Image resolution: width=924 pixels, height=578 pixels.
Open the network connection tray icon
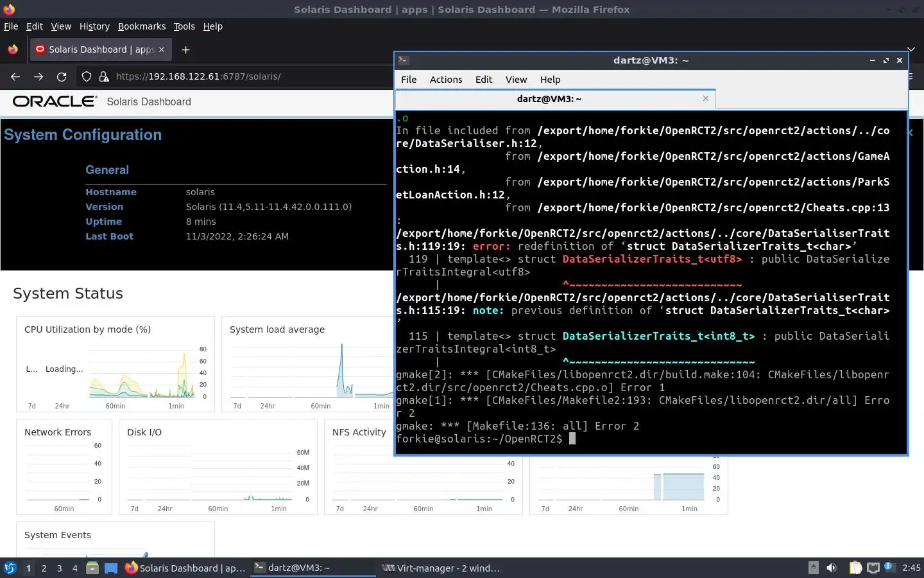click(873, 568)
